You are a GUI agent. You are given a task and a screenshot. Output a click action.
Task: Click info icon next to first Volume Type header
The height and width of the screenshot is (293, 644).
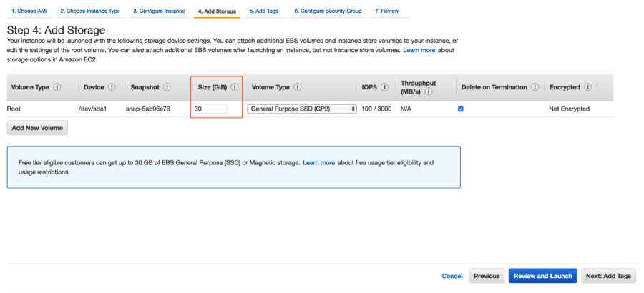tap(57, 87)
